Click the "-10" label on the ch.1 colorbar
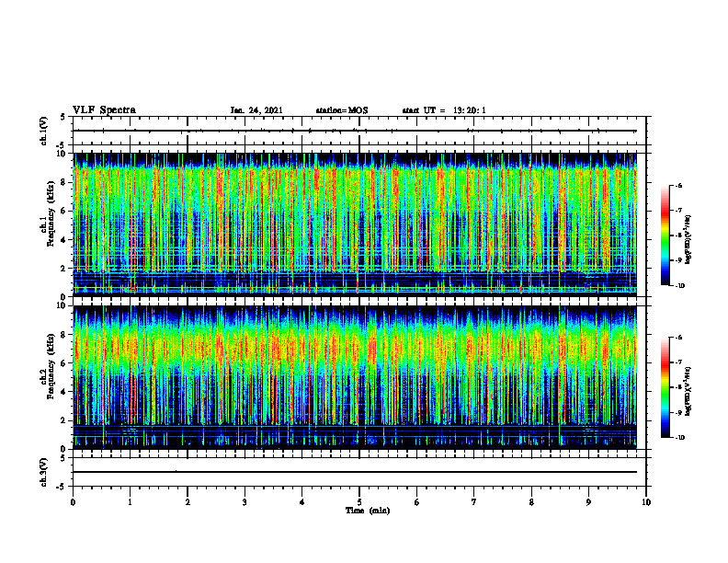 tap(679, 286)
